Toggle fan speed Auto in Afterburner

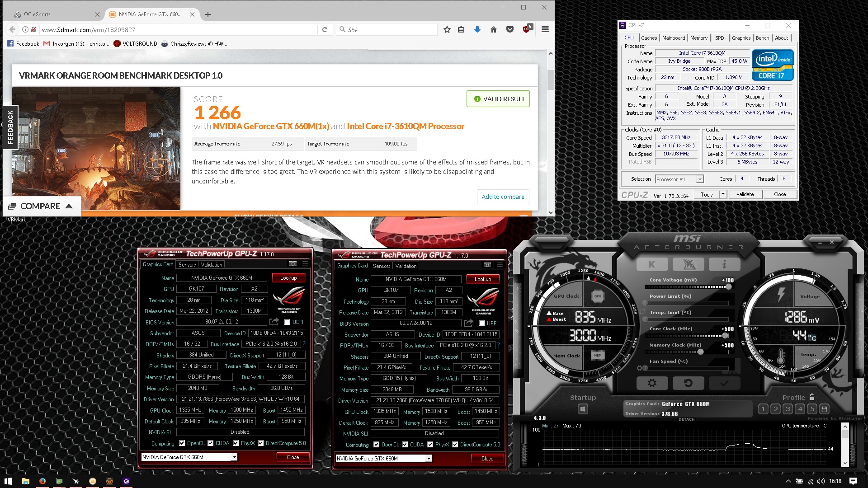point(732,372)
